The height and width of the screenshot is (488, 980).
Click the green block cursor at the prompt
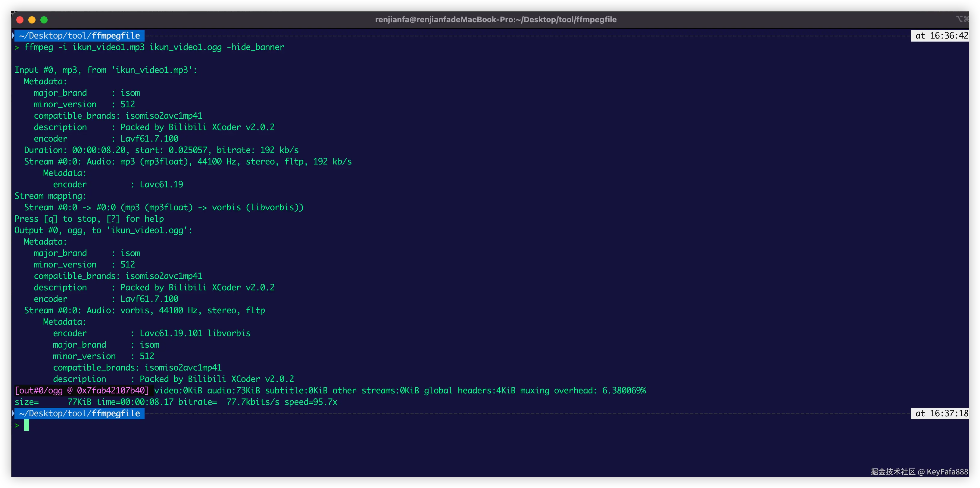[27, 425]
